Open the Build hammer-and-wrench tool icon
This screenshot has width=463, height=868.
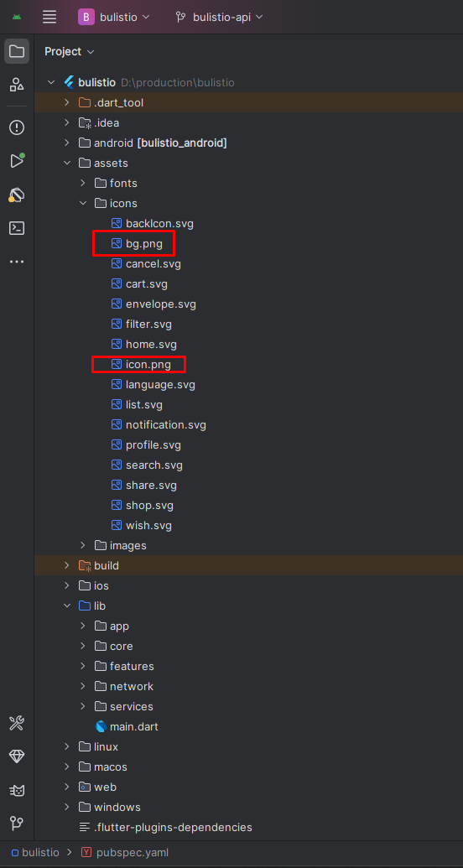click(x=17, y=723)
